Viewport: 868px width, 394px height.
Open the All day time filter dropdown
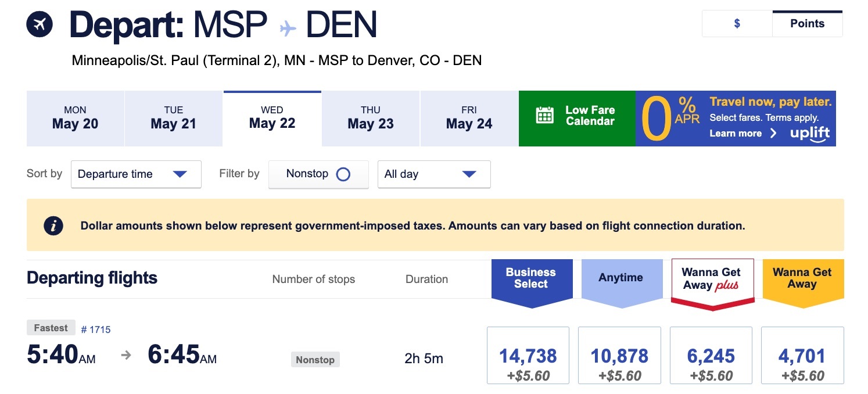tap(433, 174)
